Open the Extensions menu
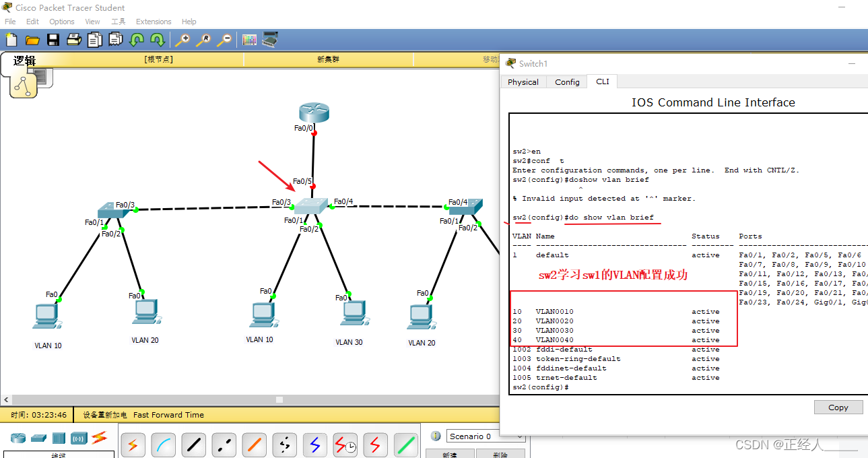Viewport: 868px width, 458px height. coord(154,21)
